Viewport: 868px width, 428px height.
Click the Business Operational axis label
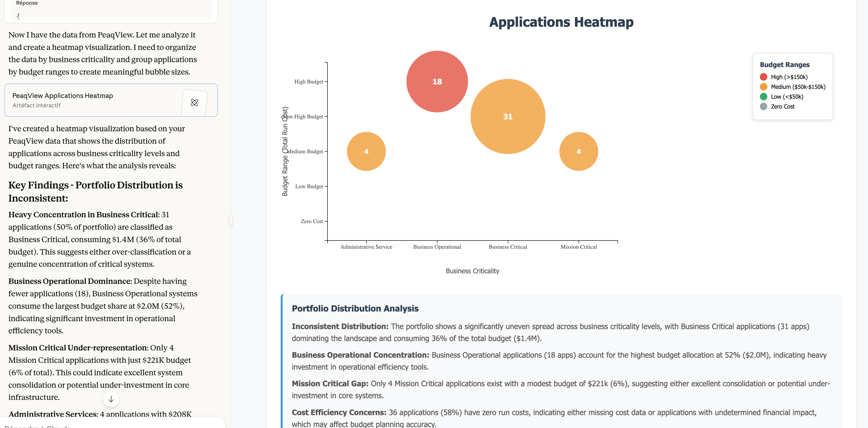pos(437,247)
